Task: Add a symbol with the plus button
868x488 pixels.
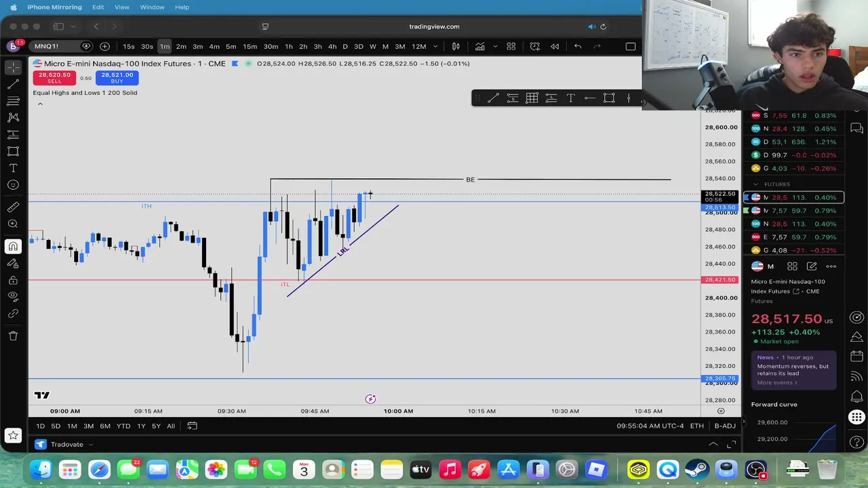Action: point(104,46)
